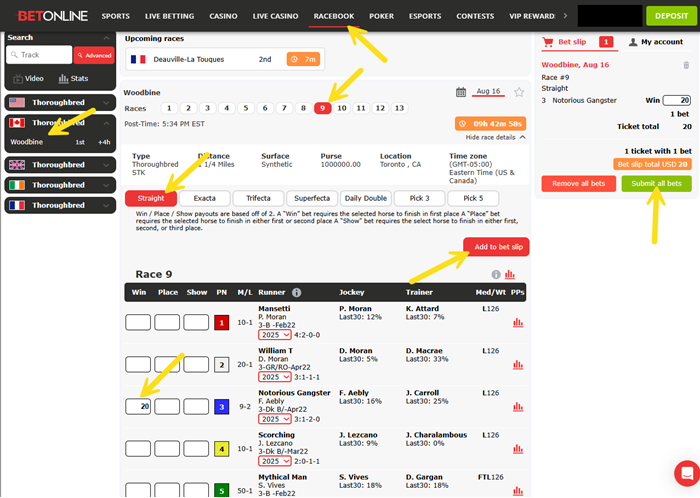Screen dimensions: 700x498
Task: Choose the Trifecta bet type
Action: coord(257,199)
